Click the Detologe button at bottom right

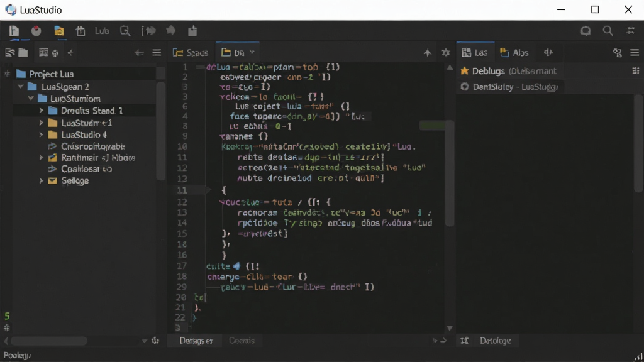click(496, 341)
